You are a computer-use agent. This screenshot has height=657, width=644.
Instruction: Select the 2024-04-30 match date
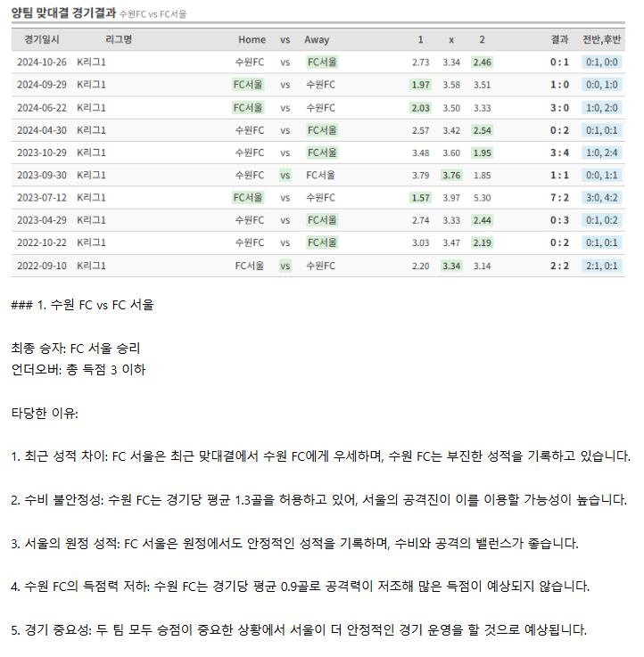point(42,130)
